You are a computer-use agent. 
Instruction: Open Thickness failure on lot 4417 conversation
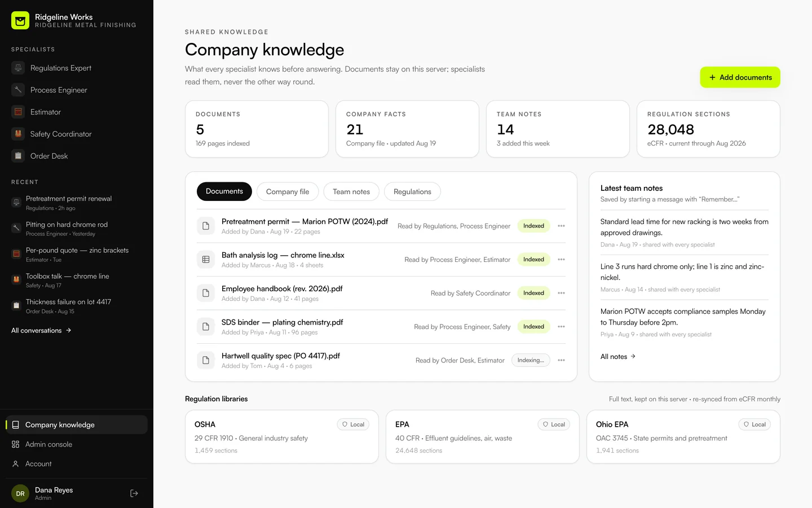pos(77,306)
